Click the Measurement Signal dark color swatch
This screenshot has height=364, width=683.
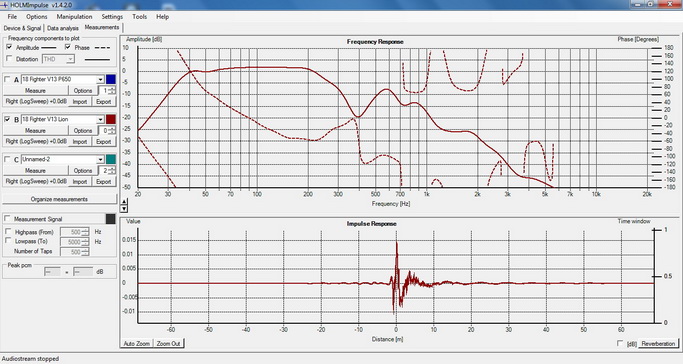pyautogui.click(x=111, y=219)
